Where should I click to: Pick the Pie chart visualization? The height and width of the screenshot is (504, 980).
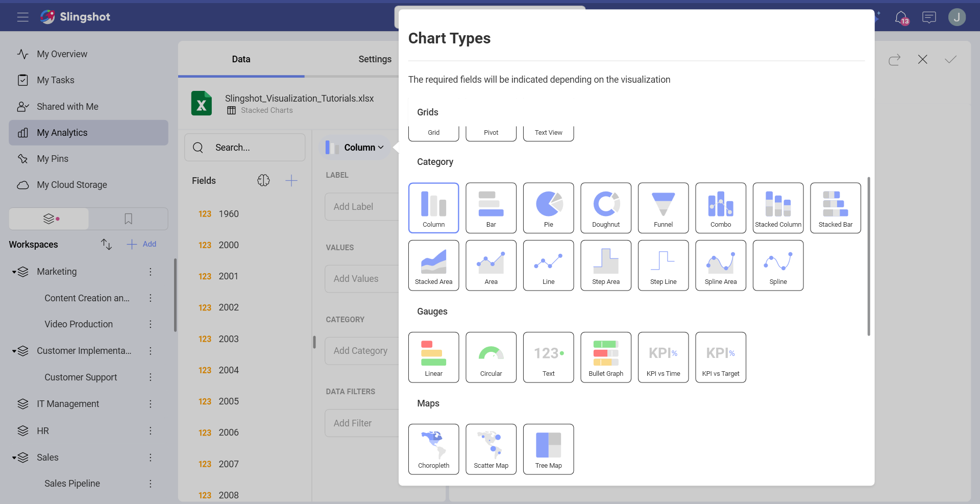[x=548, y=208]
